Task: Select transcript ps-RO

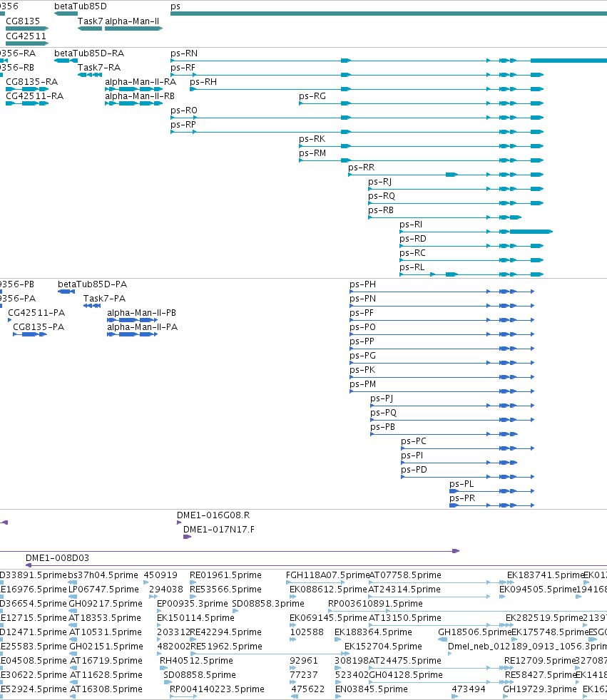Action: click(184, 110)
